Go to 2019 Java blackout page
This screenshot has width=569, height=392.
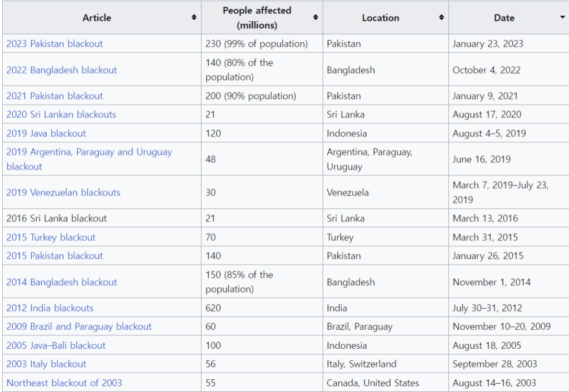click(x=46, y=133)
